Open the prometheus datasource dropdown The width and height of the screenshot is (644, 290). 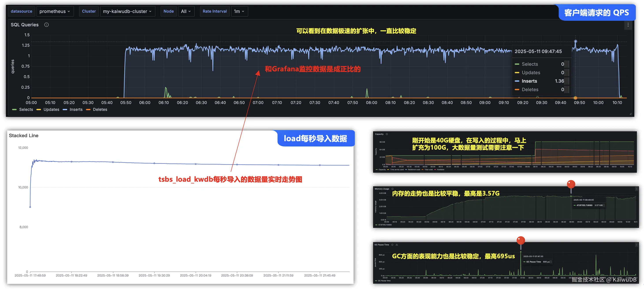tap(55, 11)
